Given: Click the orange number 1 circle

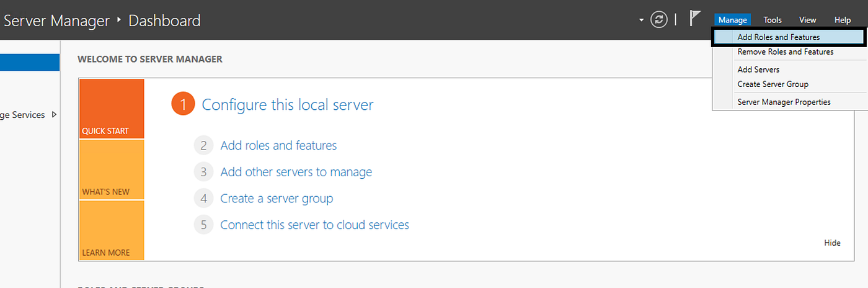Looking at the screenshot, I should [x=183, y=105].
